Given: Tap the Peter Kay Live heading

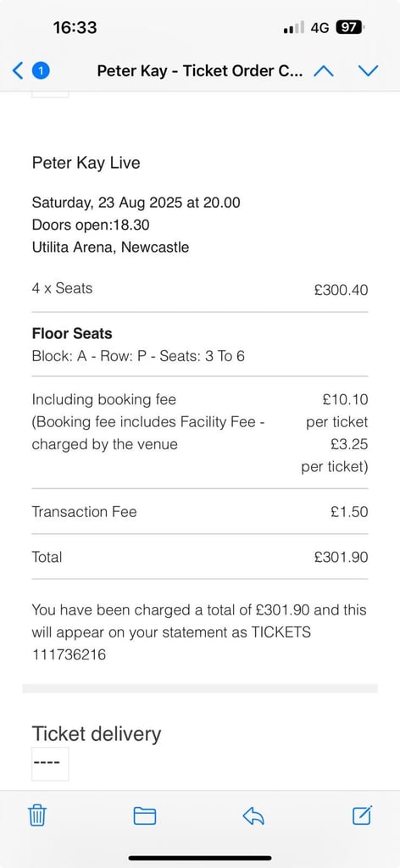Looking at the screenshot, I should (x=86, y=163).
